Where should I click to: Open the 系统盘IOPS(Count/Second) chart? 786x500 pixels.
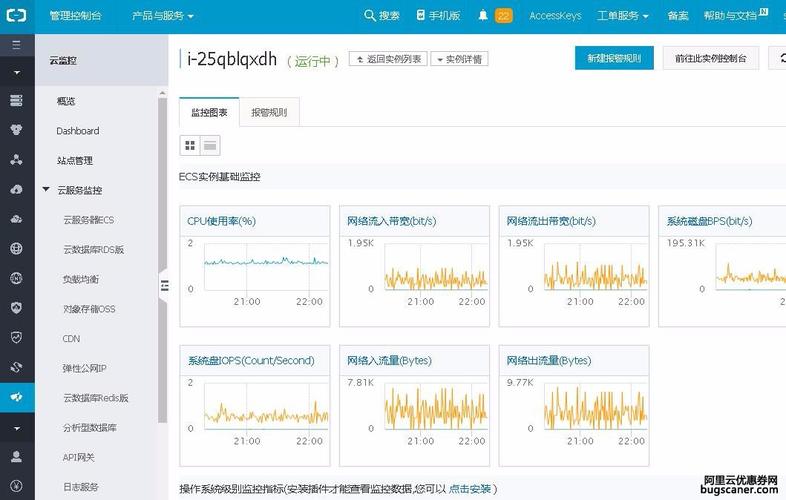click(255, 405)
